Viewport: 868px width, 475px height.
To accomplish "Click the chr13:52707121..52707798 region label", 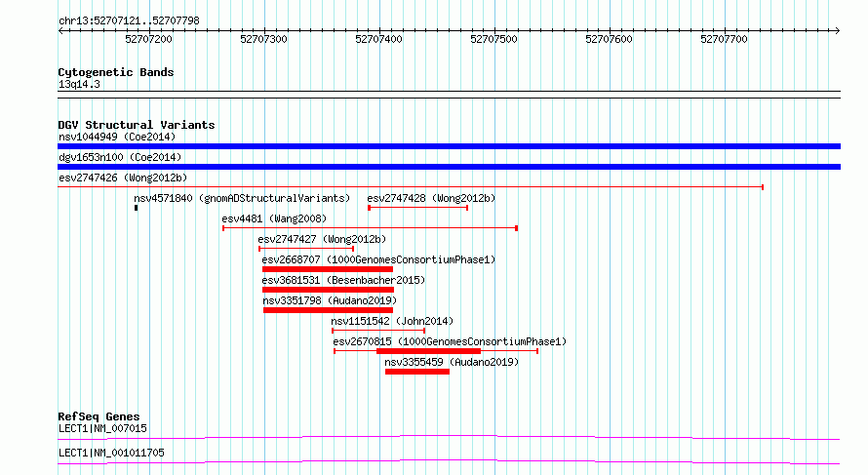I will tap(129, 21).
